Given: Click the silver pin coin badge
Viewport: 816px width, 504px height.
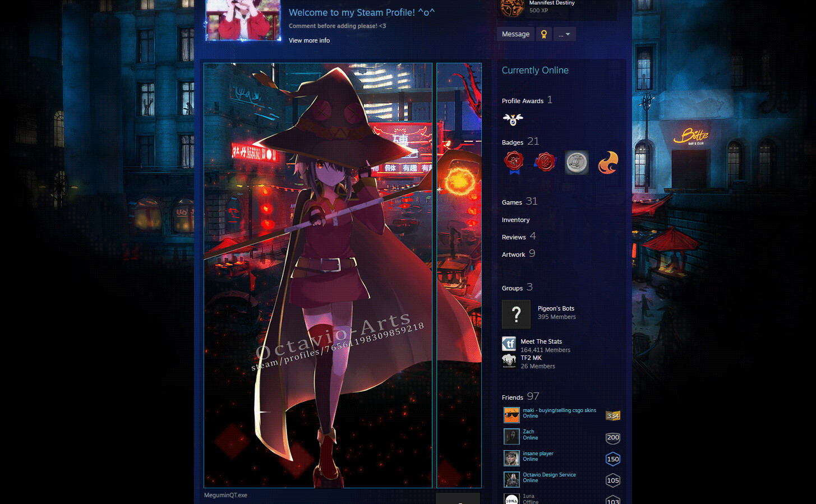Looking at the screenshot, I should coord(577,162).
